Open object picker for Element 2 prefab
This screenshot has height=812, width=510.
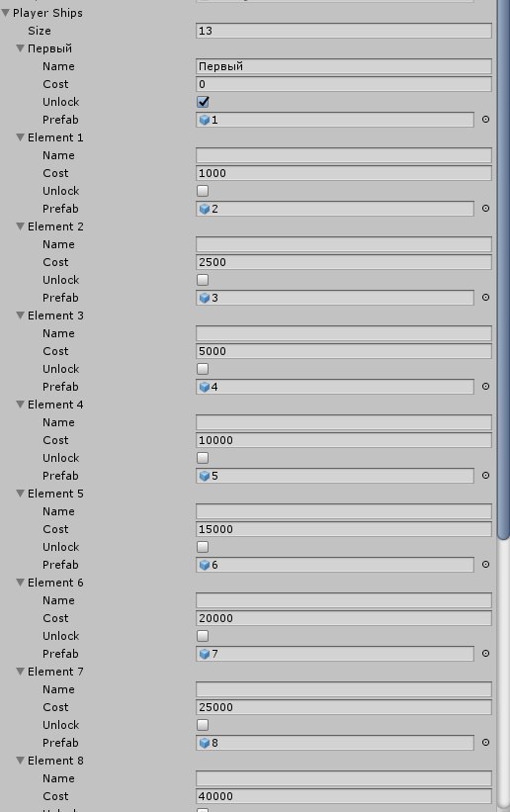485,298
